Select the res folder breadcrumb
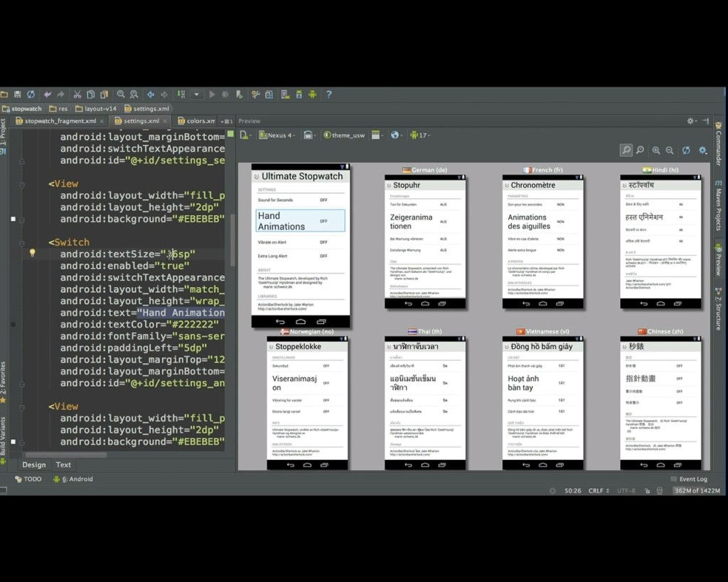 (58, 109)
